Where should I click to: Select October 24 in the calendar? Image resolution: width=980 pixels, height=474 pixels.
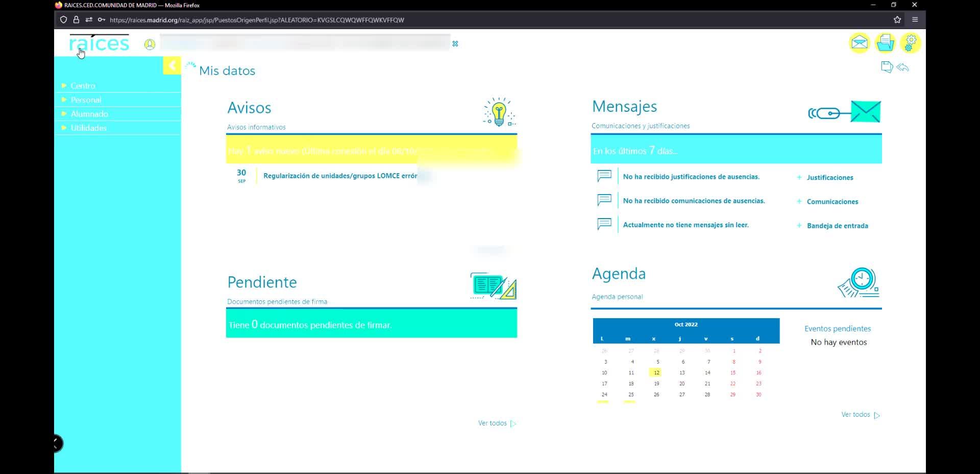[604, 395]
